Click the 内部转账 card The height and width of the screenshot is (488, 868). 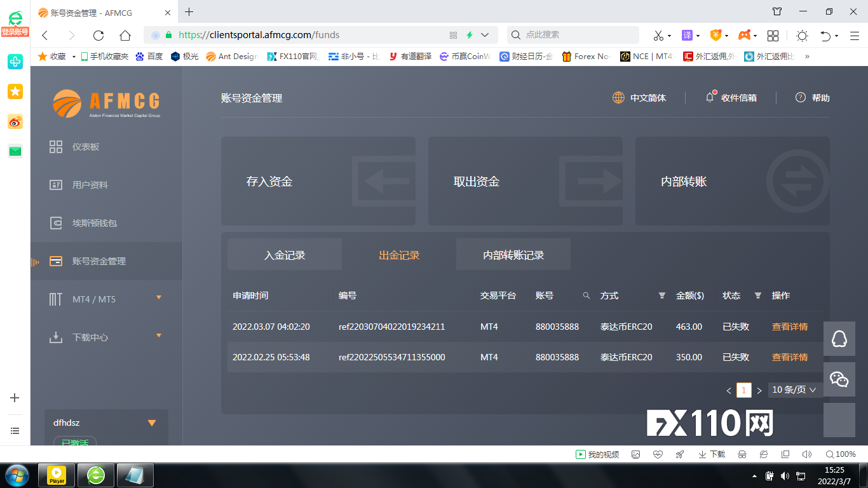733,181
